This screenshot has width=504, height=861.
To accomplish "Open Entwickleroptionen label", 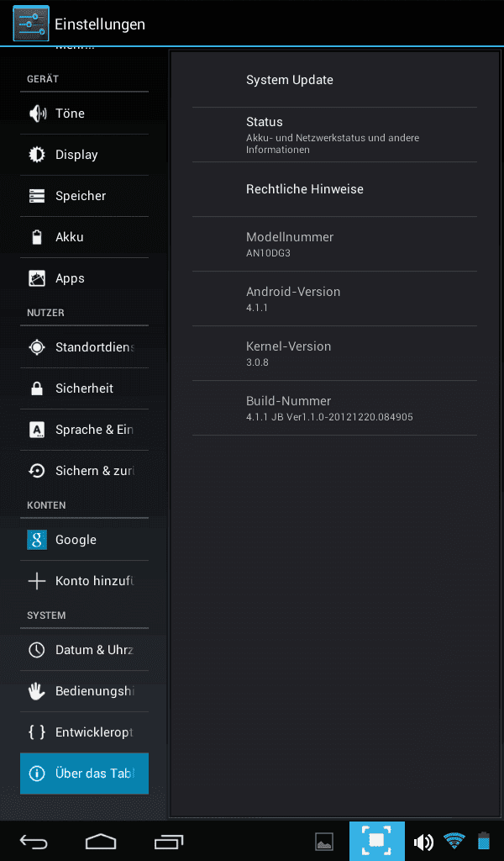I will point(94,732).
